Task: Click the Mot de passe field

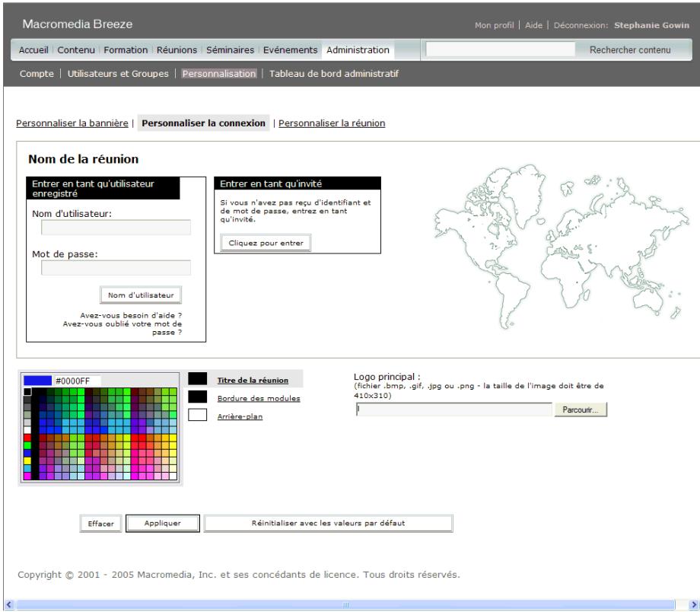Action: [x=116, y=268]
